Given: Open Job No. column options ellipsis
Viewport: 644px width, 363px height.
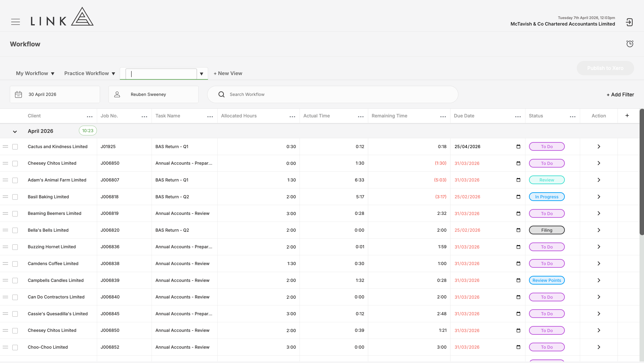Looking at the screenshot, I should click(x=144, y=117).
